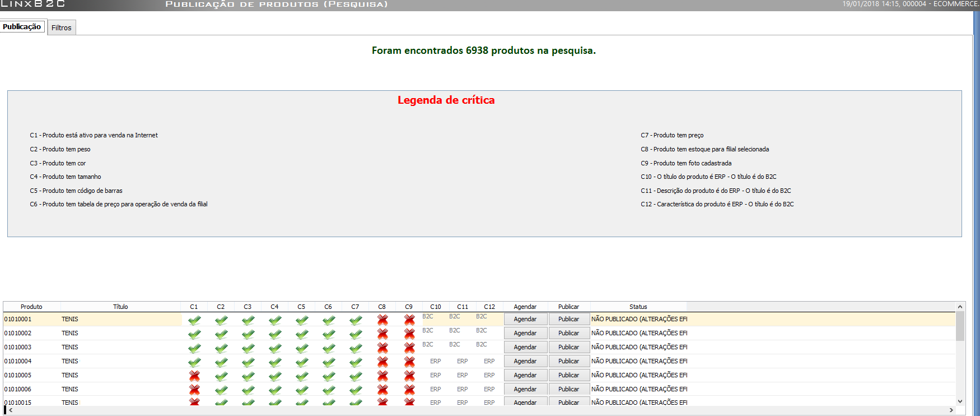The width and height of the screenshot is (980, 416).
Task: Publish product 01010005 with Publicar
Action: point(569,375)
